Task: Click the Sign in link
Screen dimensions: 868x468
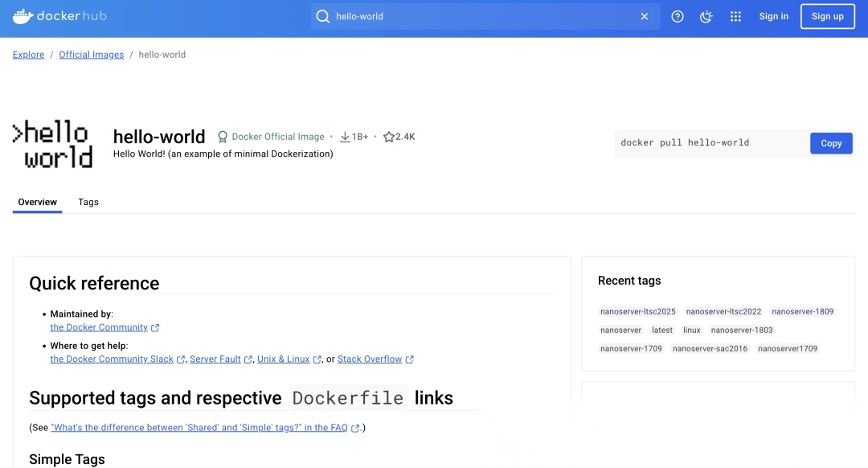Action: coord(773,17)
